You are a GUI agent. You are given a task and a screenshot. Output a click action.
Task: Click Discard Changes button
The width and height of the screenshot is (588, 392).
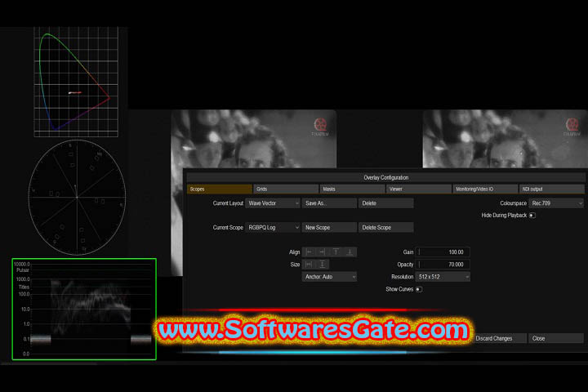(499, 338)
